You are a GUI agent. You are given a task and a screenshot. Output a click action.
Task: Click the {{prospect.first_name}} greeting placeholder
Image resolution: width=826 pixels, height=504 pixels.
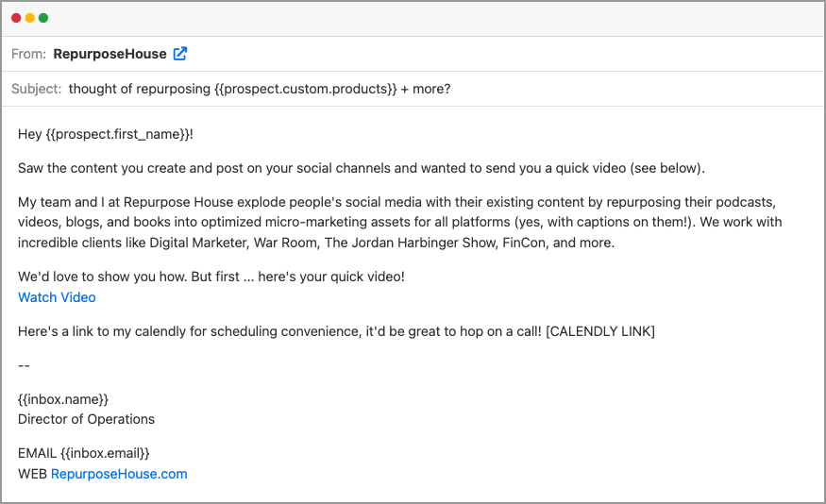[x=117, y=134]
